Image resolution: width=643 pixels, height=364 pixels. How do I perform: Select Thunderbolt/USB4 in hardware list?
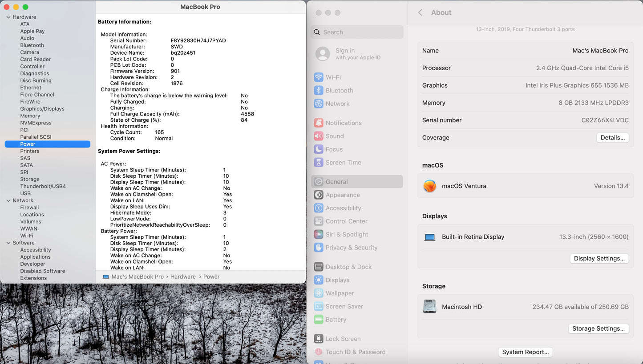coord(43,186)
